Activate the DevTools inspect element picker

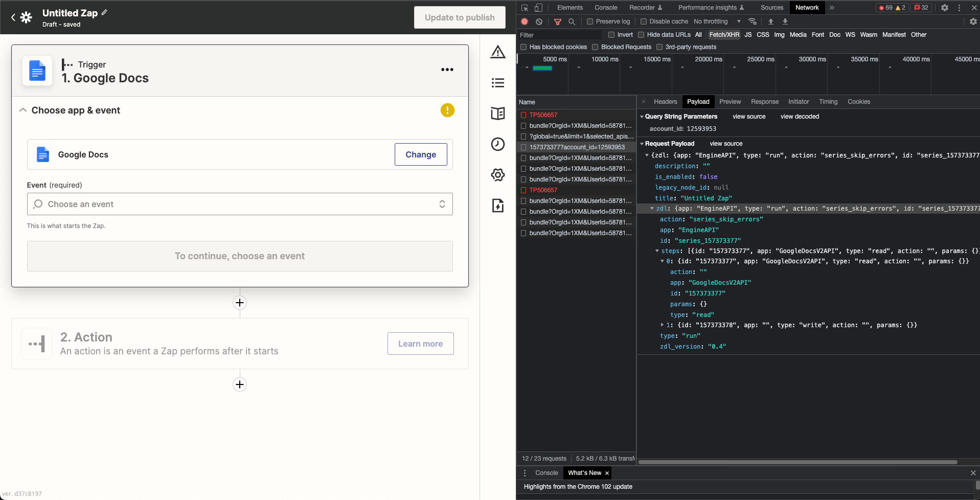click(525, 8)
